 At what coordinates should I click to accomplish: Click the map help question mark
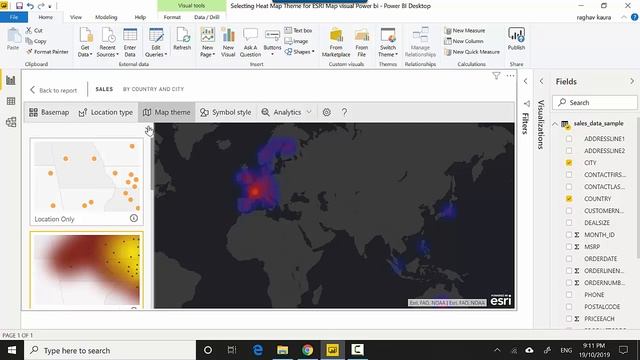click(344, 112)
